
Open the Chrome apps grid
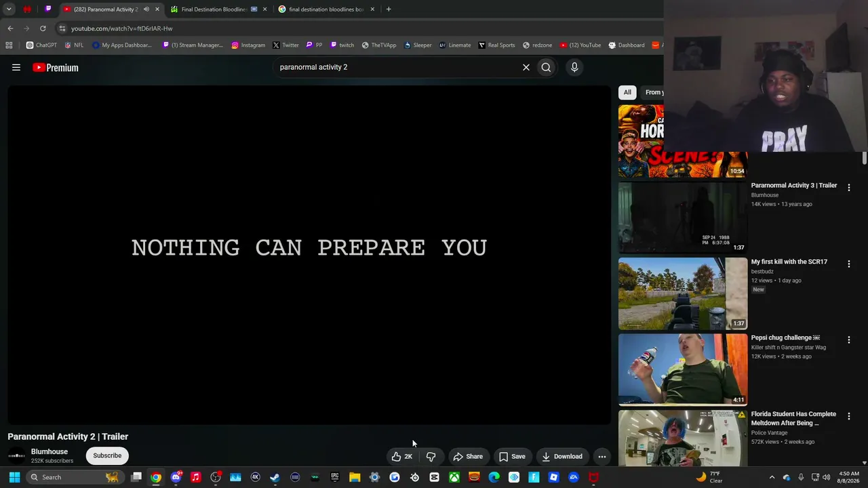9,45
